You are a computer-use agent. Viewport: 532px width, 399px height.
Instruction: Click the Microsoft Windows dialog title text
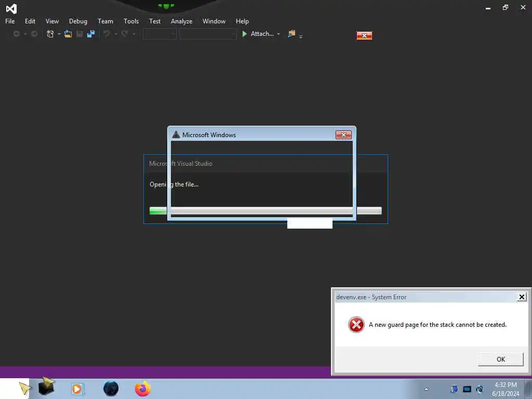coord(209,135)
